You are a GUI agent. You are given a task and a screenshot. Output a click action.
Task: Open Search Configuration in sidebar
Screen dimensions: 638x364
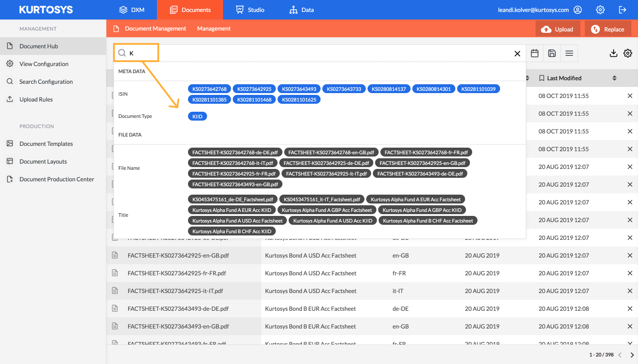53,82
